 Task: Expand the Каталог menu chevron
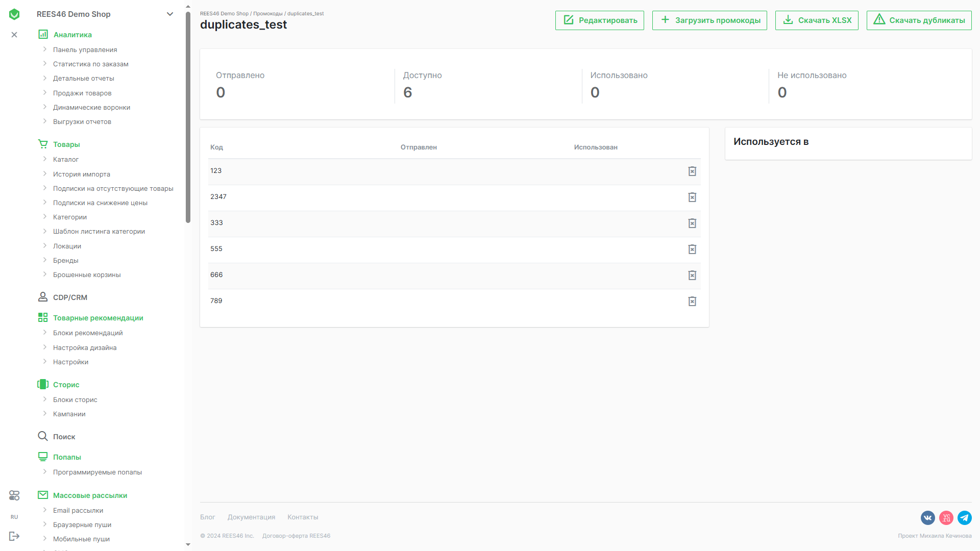coord(45,159)
